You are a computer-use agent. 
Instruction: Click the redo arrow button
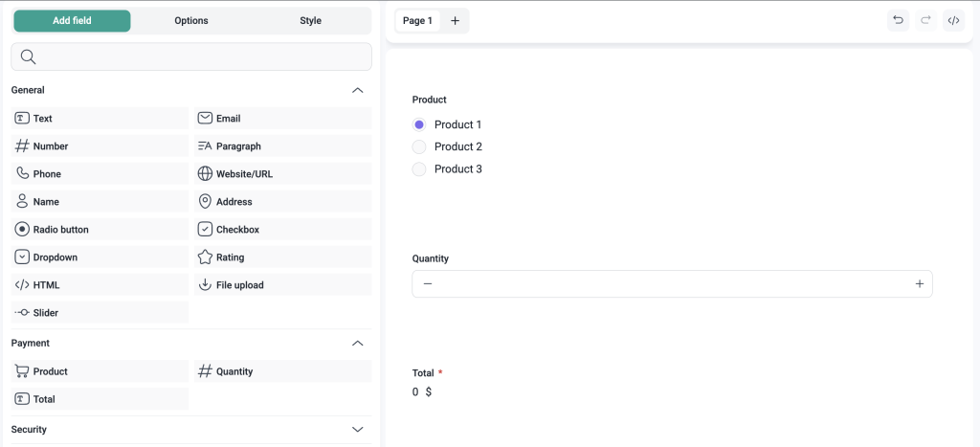926,21
